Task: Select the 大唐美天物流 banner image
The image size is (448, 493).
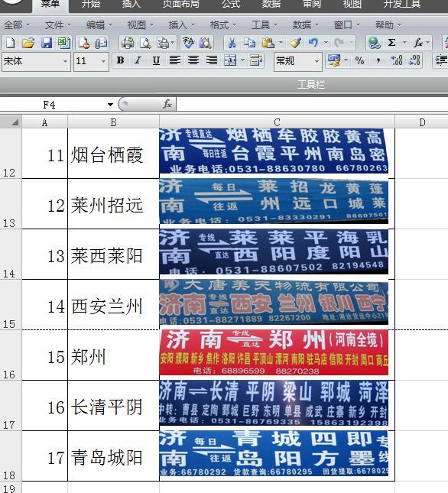Action: (274, 302)
